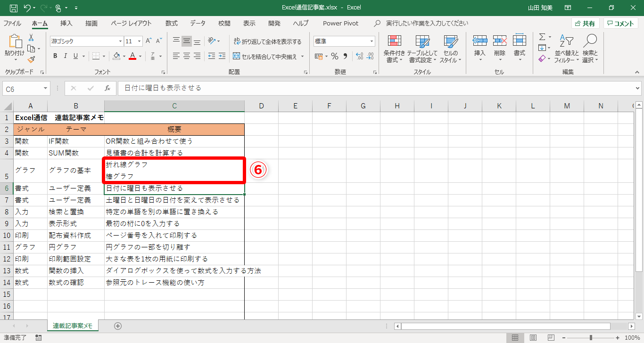Click the 挿入 cells button in ribbon
The width and height of the screenshot is (644, 343).
(x=480, y=49)
